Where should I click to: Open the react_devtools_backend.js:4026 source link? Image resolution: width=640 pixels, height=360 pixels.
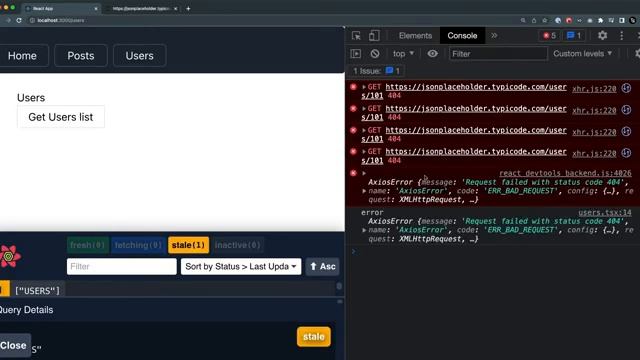pos(565,173)
